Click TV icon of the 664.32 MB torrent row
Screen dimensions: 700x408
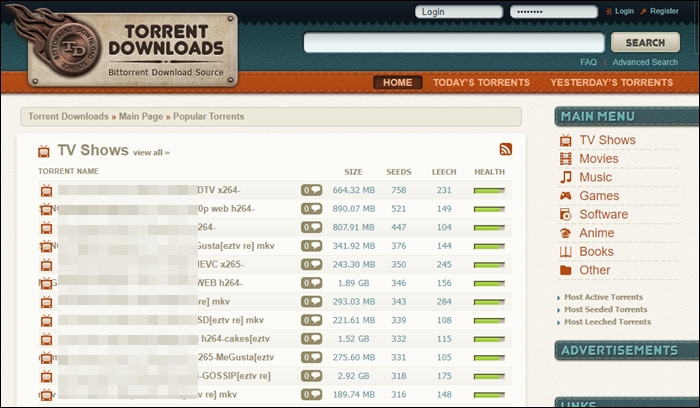click(x=46, y=191)
